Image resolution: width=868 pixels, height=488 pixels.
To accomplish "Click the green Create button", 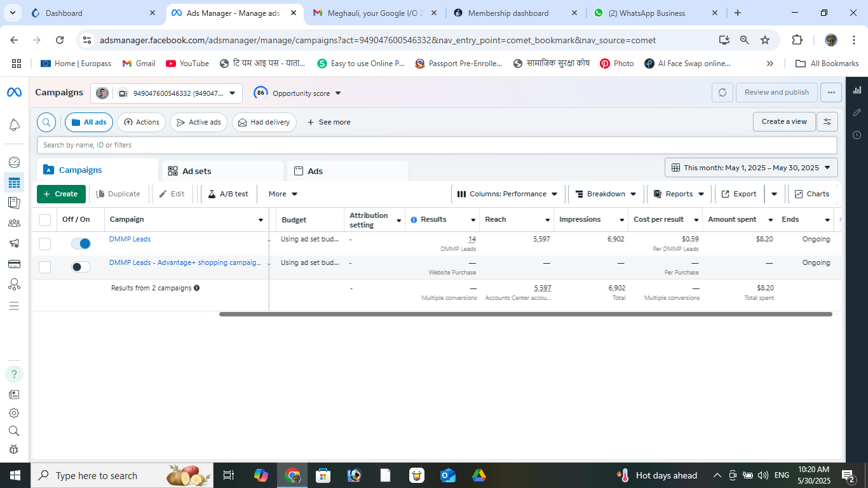I will (x=61, y=194).
